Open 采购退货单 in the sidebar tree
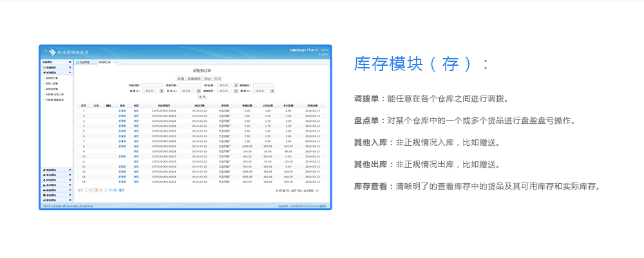 pos(52,88)
